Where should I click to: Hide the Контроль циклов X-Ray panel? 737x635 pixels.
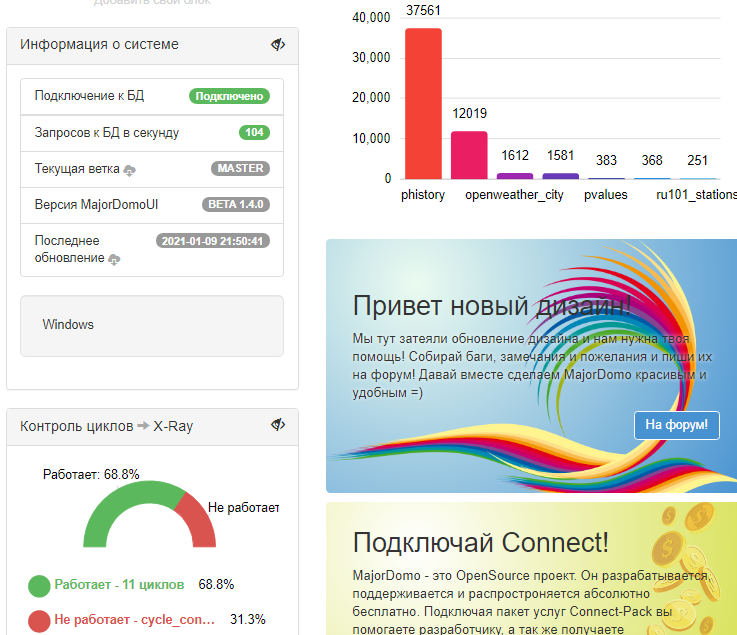click(278, 424)
